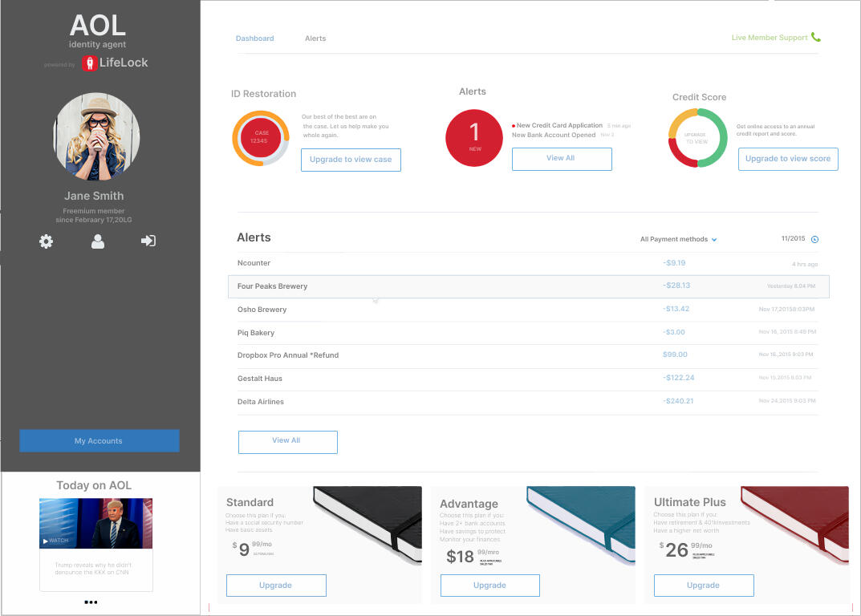This screenshot has height=616, width=861.
Task: Click the black Standard notebook image
Action: pyautogui.click(x=368, y=525)
